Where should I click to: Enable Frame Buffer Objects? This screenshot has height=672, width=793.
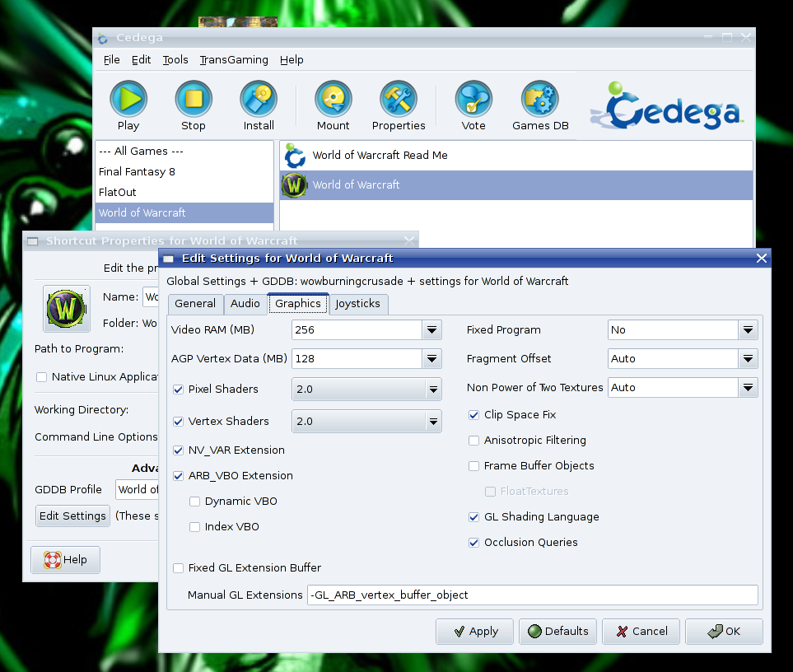click(473, 465)
